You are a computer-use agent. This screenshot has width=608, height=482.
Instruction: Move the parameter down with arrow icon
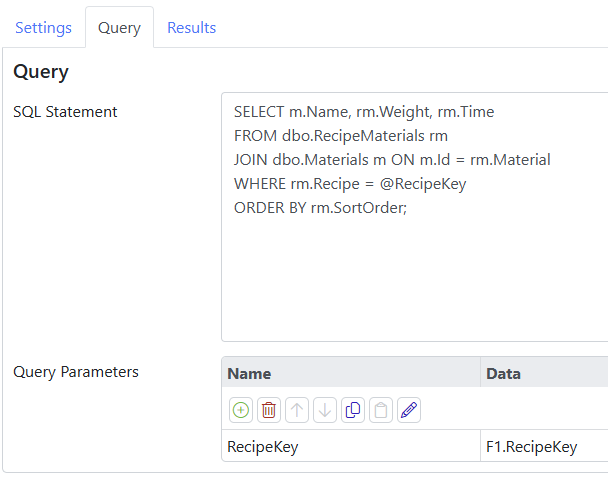pos(325,410)
